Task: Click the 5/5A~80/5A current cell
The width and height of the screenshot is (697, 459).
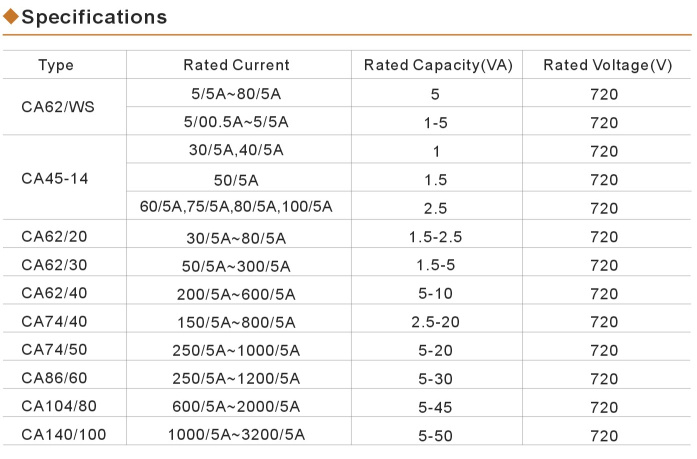Action: [x=236, y=94]
